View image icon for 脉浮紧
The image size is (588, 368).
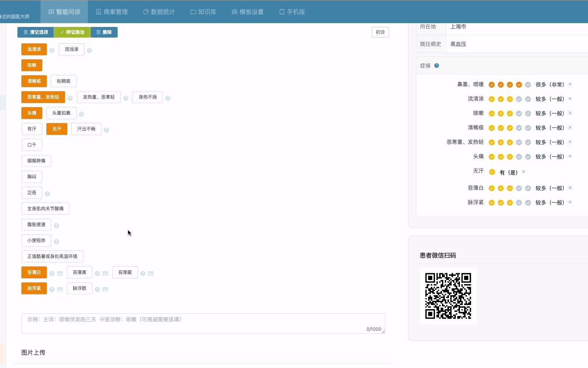[x=60, y=289]
